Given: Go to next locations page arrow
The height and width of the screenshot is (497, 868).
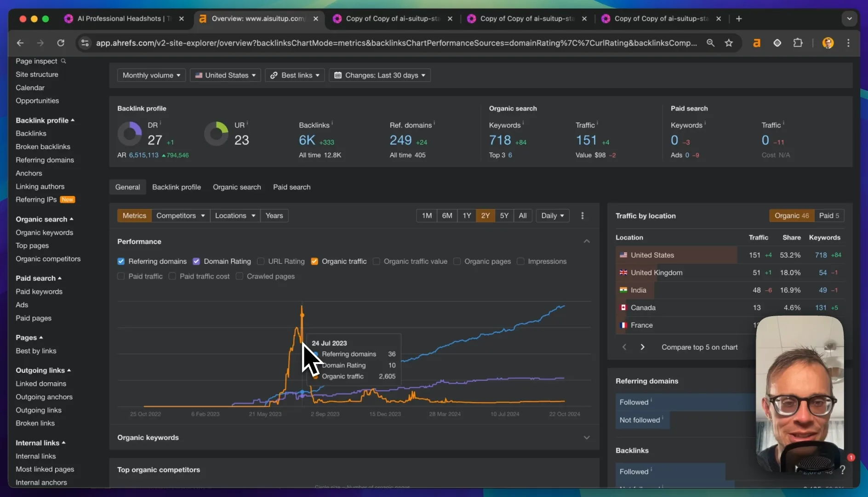Looking at the screenshot, I should tap(642, 347).
